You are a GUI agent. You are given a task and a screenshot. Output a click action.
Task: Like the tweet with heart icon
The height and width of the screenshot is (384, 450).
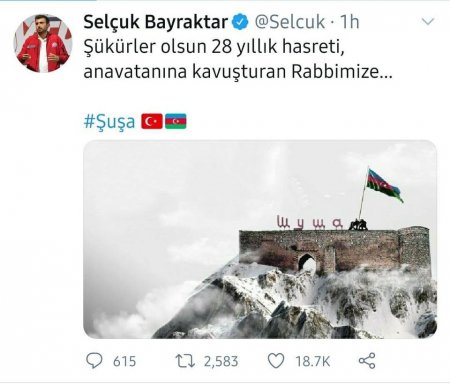(276, 361)
